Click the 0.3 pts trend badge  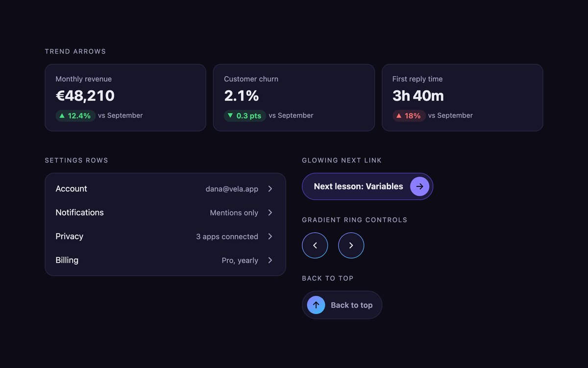click(245, 116)
